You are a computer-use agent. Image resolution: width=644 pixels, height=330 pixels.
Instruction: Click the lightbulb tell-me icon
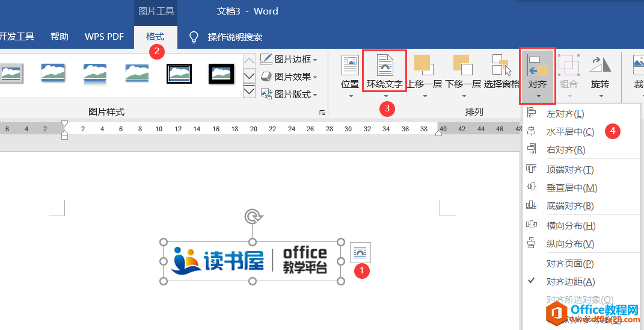[194, 37]
